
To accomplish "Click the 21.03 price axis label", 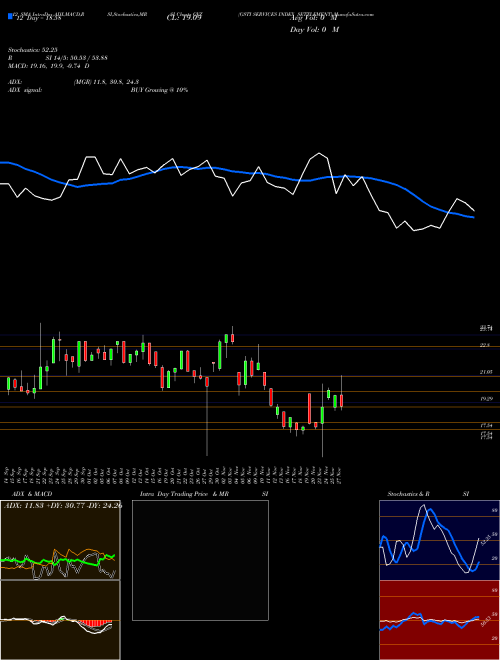I will click(486, 373).
